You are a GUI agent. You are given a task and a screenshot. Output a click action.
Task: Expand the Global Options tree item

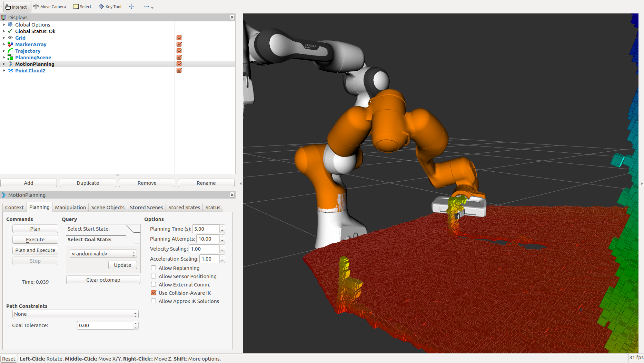coord(3,24)
